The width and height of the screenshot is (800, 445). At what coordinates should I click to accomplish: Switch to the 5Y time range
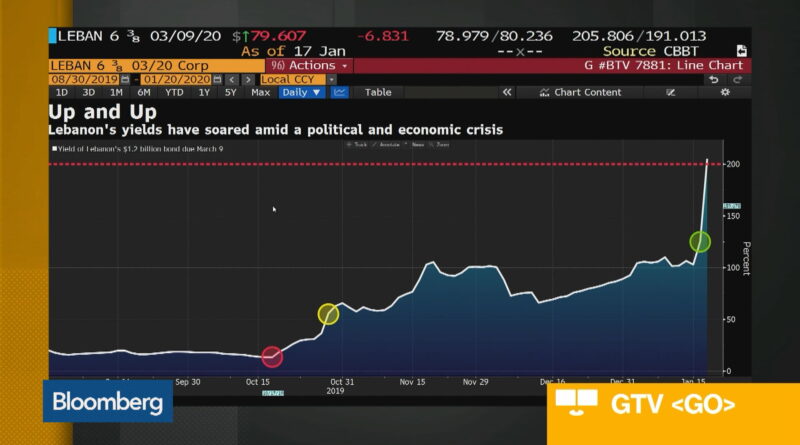click(x=231, y=92)
